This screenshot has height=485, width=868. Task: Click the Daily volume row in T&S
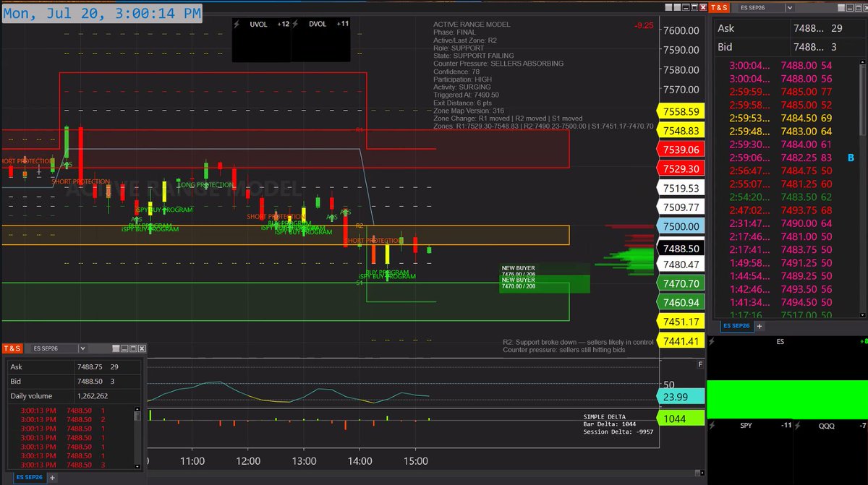[73, 396]
